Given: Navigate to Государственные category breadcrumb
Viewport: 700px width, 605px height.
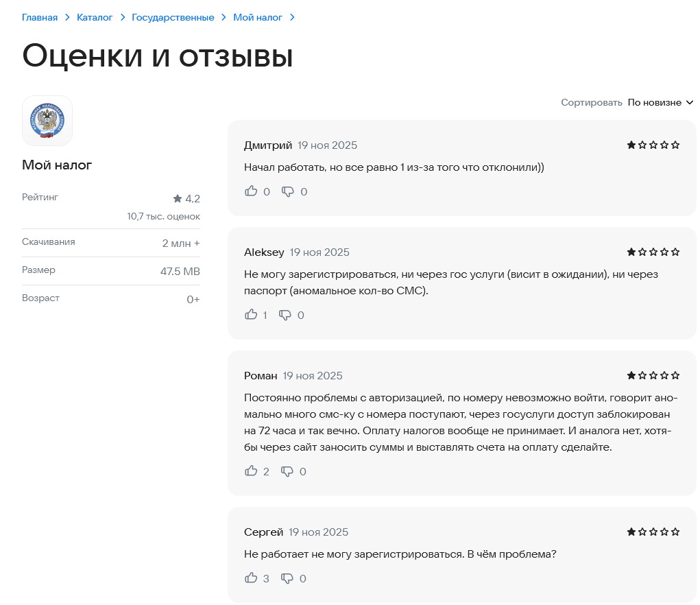Looking at the screenshot, I should pos(173,17).
